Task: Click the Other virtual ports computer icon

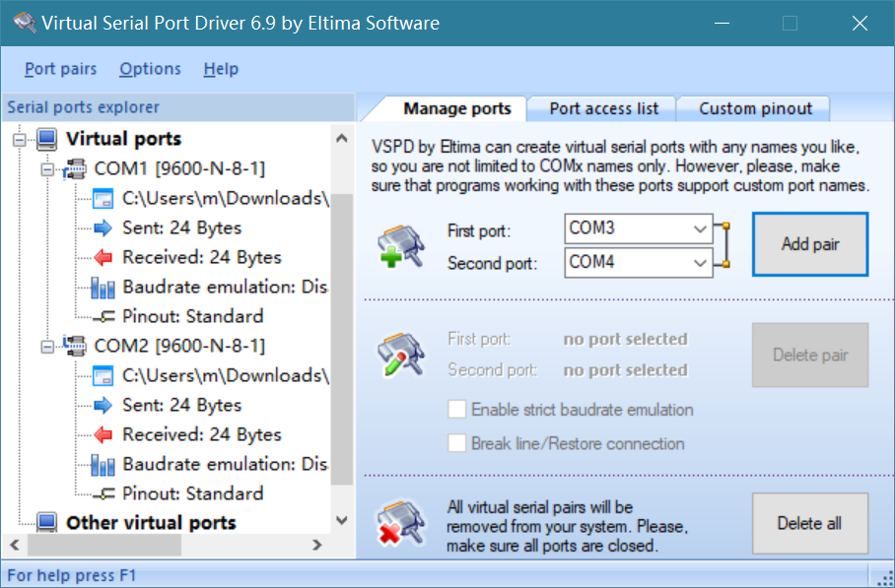Action: tap(46, 523)
